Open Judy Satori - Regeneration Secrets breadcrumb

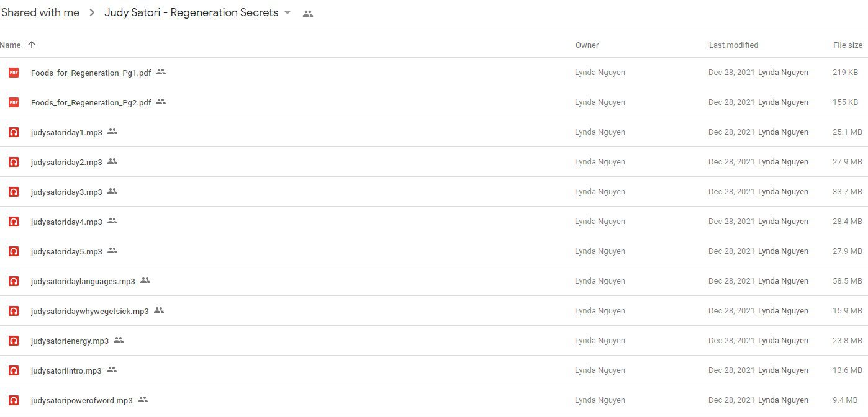pyautogui.click(x=191, y=13)
